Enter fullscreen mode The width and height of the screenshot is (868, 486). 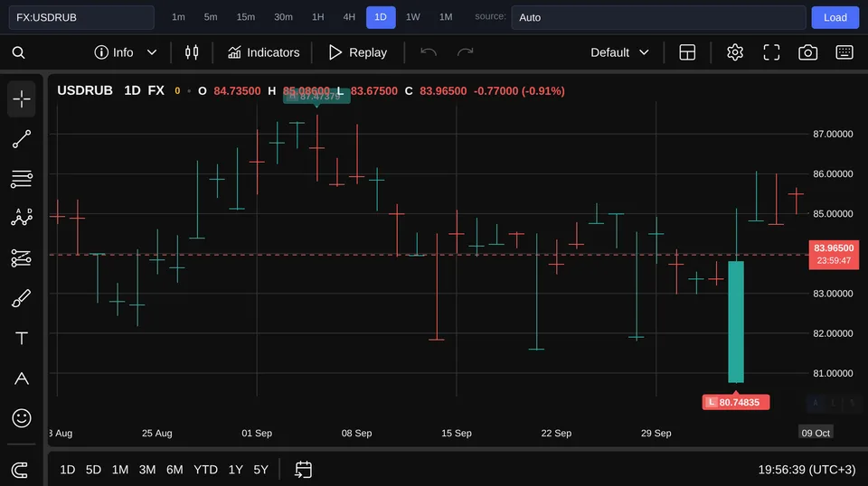771,52
